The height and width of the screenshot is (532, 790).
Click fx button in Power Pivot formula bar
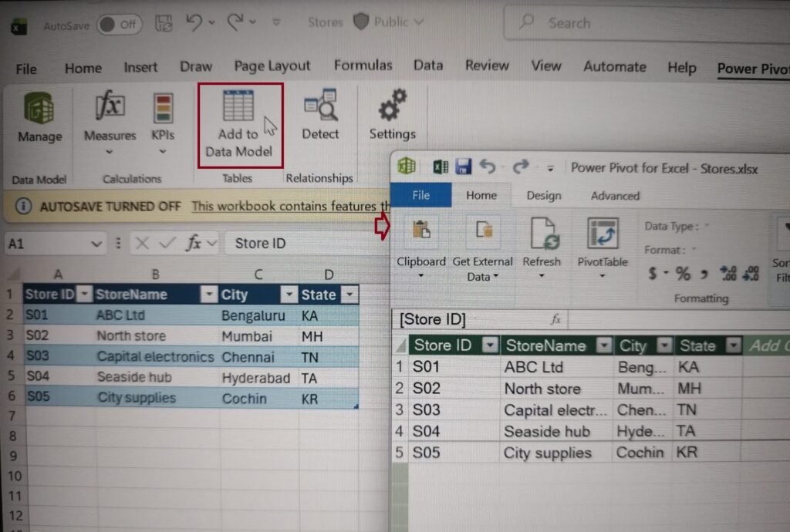(x=555, y=319)
